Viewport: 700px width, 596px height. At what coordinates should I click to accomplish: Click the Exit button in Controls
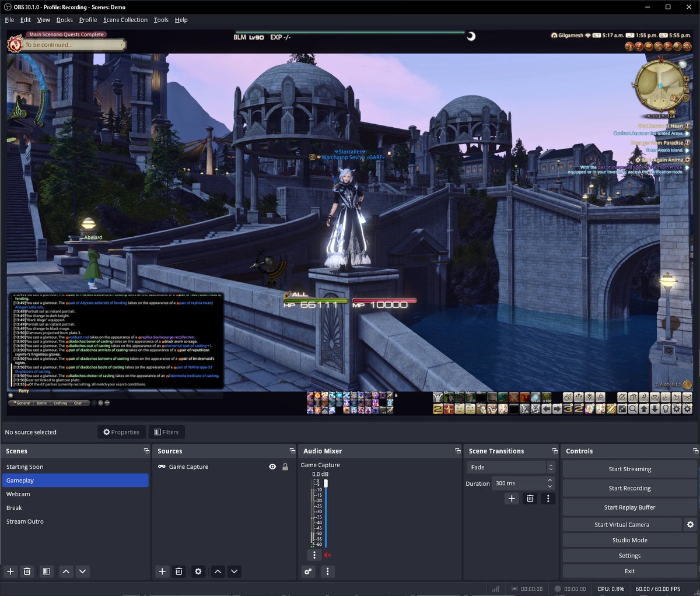[629, 571]
